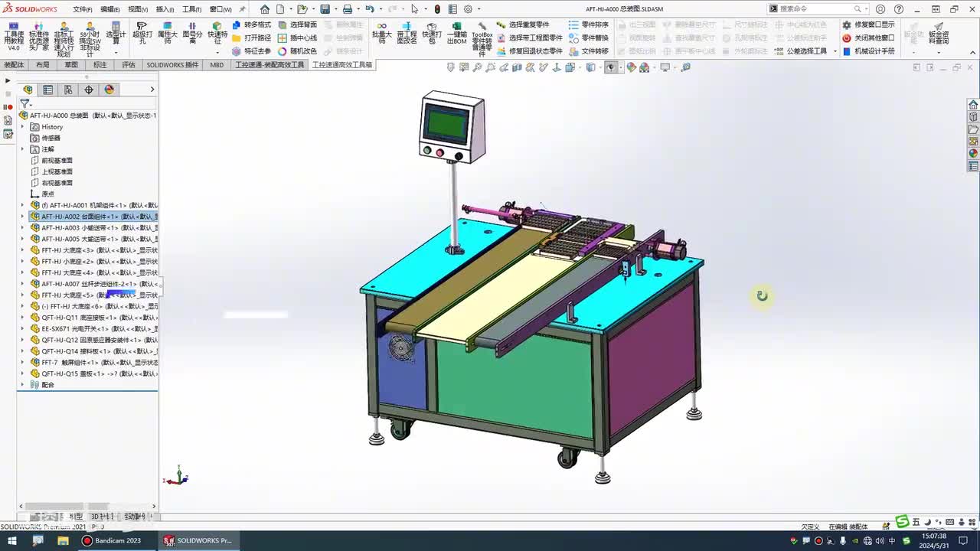Click 选择重复零件 command
Viewport: 980px width, 551px height.
(x=523, y=24)
